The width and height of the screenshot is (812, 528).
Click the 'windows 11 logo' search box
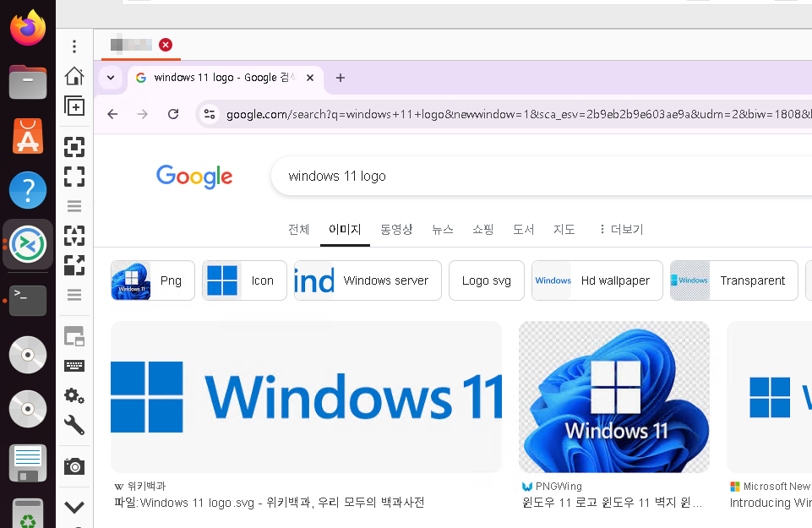541,176
